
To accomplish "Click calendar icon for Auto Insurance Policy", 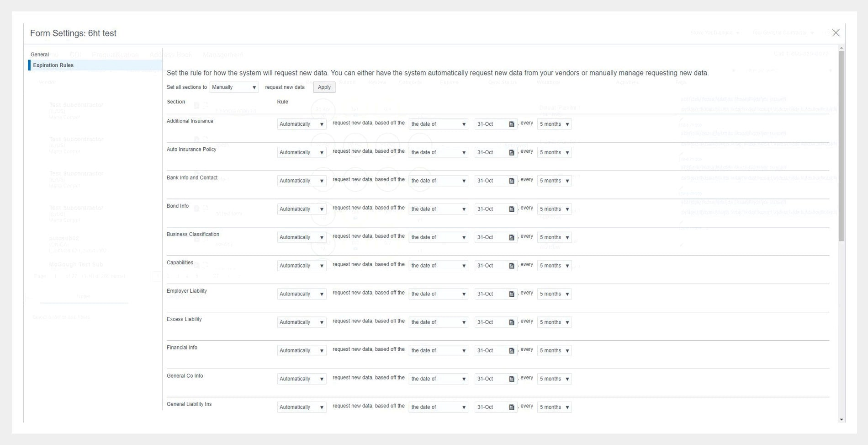I will 512,153.
